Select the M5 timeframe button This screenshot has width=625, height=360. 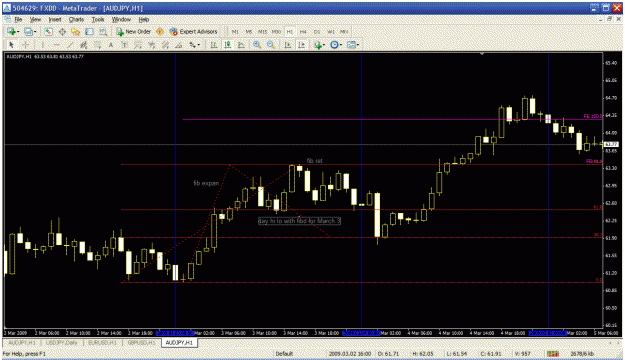coord(249,31)
